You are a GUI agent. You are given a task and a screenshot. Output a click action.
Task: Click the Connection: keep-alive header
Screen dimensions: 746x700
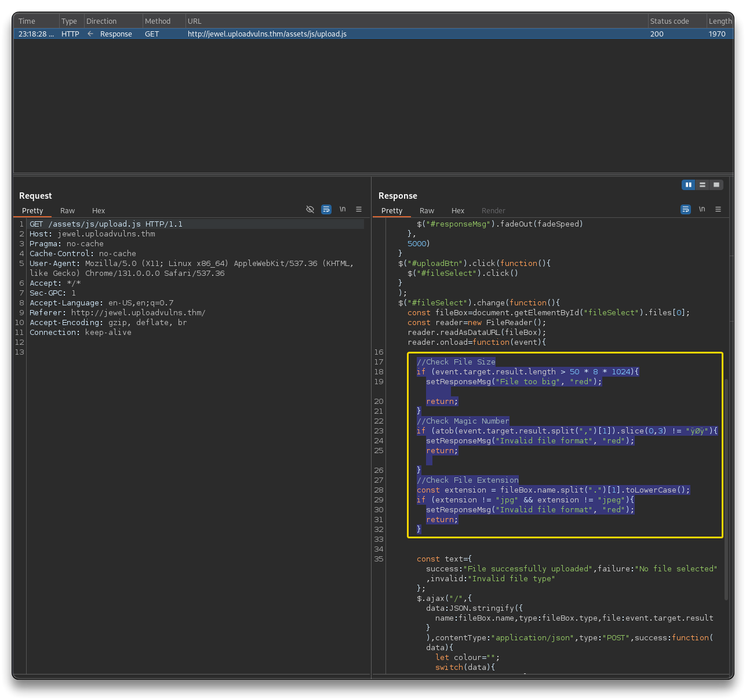tap(81, 333)
